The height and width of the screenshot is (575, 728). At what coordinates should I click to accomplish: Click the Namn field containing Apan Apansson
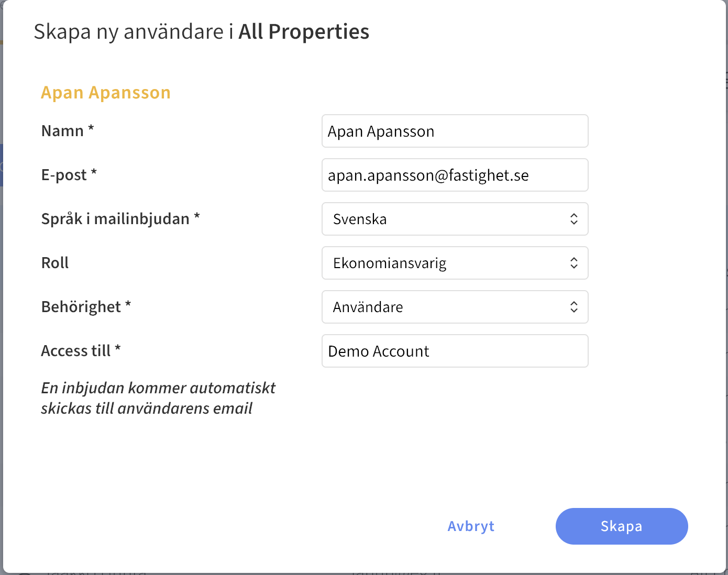pyautogui.click(x=455, y=131)
